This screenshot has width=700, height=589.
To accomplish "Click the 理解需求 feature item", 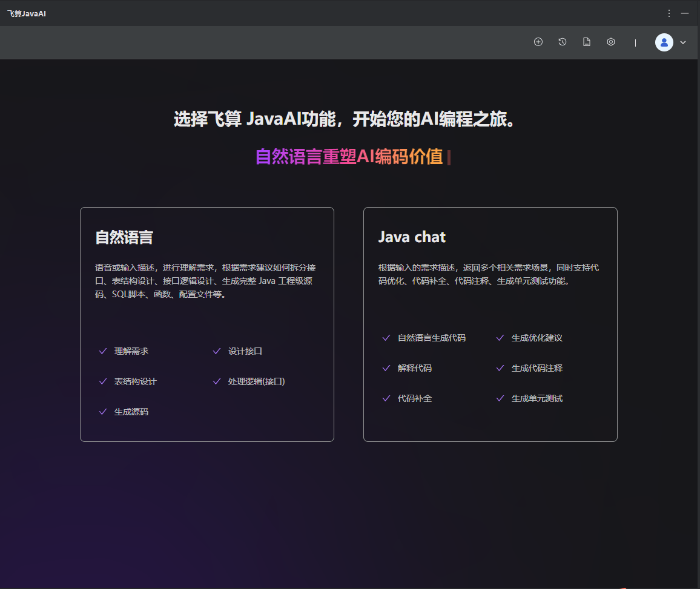I will tap(131, 351).
